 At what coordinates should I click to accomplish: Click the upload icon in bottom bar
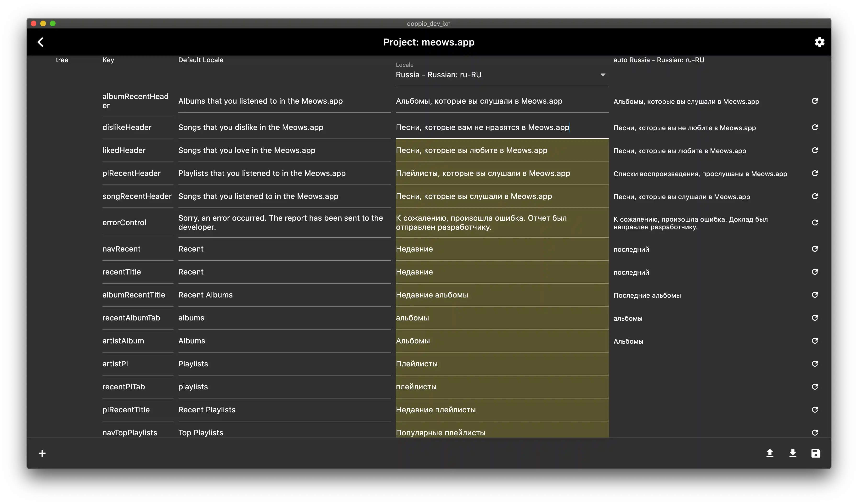pos(769,453)
